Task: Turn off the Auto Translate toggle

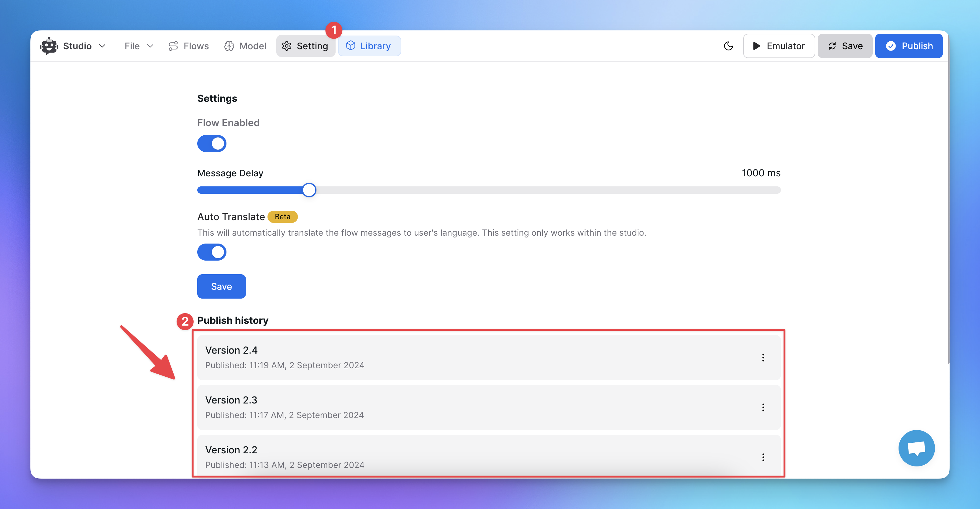Action: 212,252
